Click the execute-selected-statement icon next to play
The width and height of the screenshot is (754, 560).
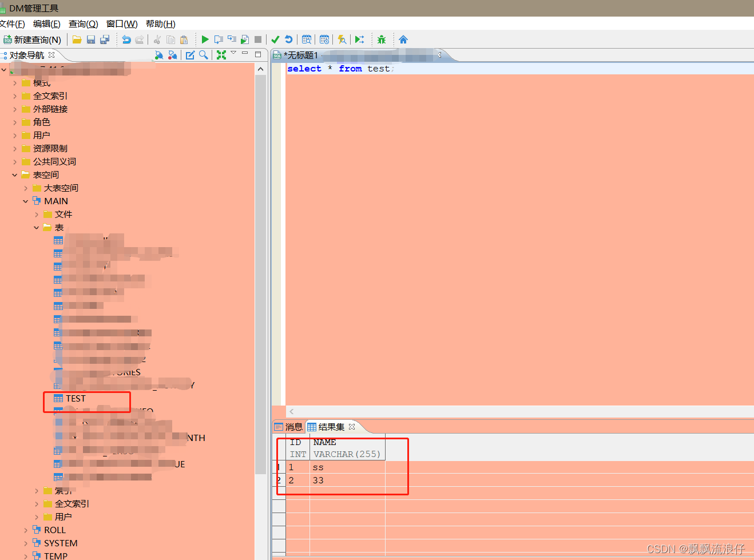pos(219,39)
